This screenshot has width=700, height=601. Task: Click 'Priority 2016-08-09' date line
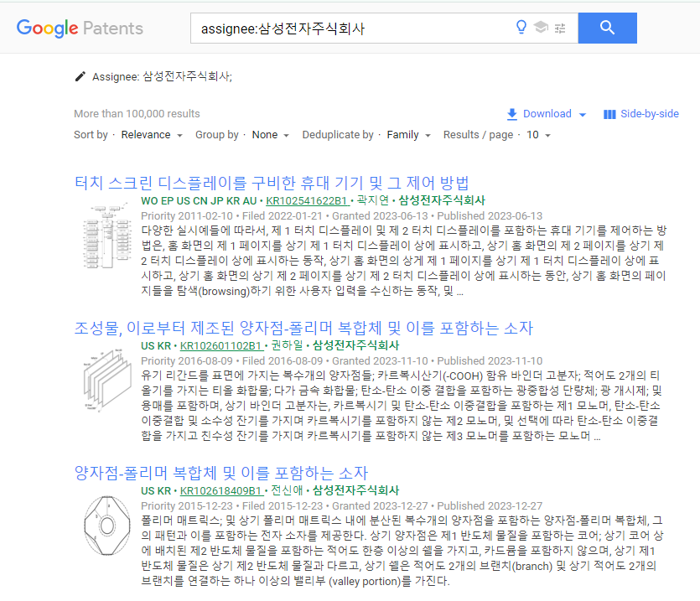(341, 360)
